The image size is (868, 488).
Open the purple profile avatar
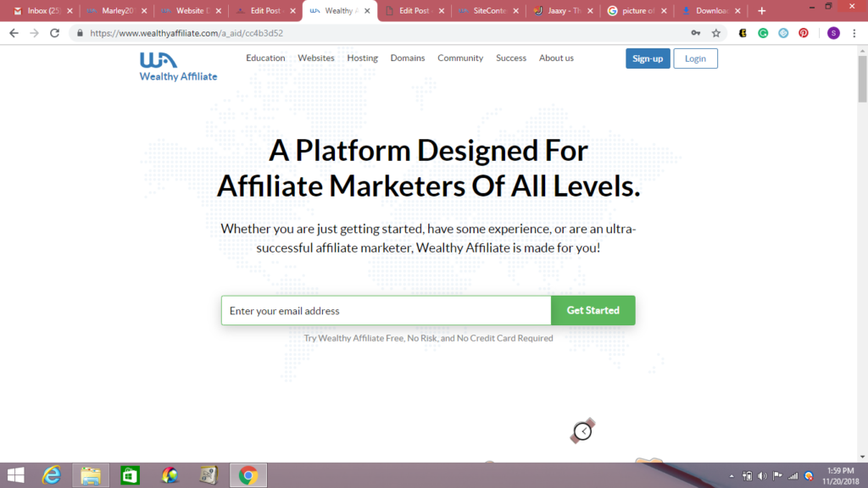pos(834,33)
